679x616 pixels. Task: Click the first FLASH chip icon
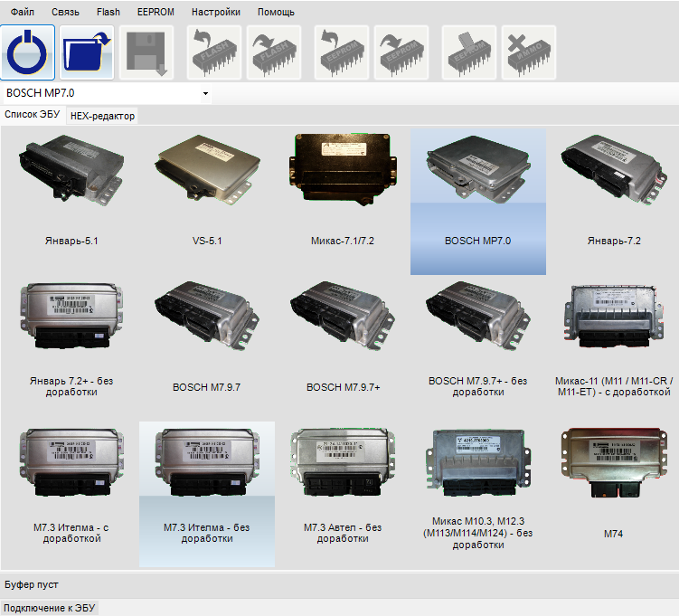point(214,52)
